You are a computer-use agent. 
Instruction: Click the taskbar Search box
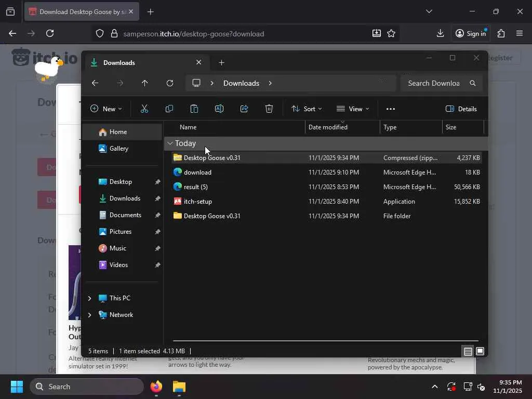click(x=87, y=387)
